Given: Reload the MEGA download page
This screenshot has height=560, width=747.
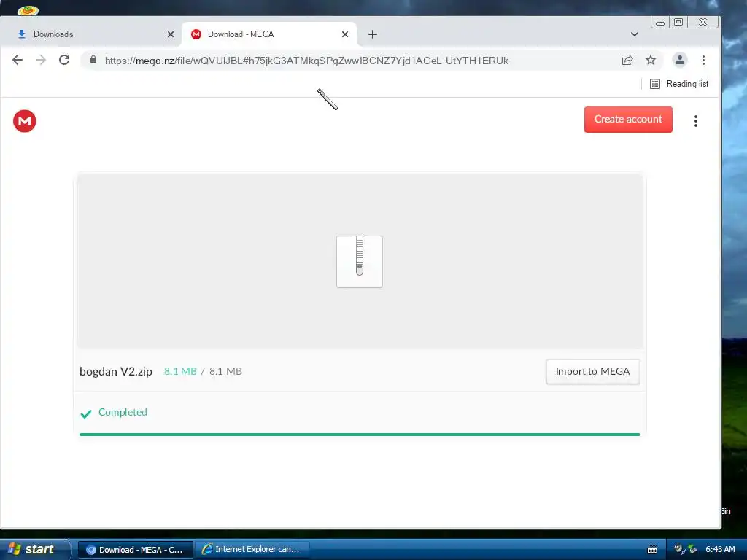Looking at the screenshot, I should tap(64, 60).
